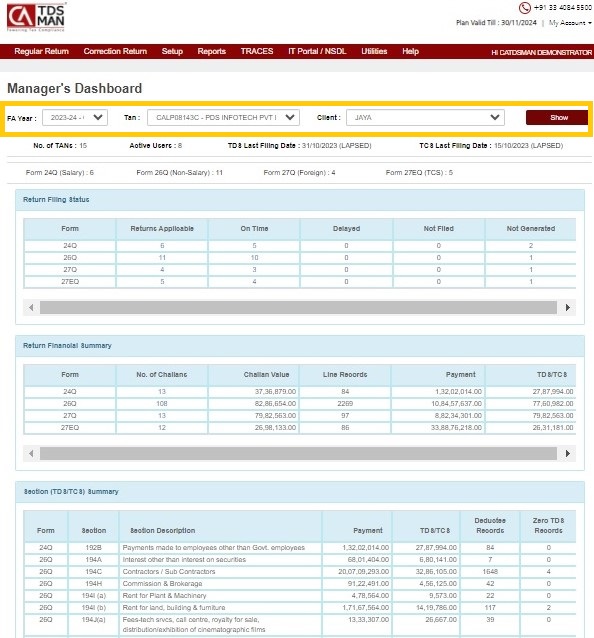Click the Return Financial Summary horizontal scrollbar track
The width and height of the screenshot is (594, 638).
pyautogui.click(x=298, y=454)
